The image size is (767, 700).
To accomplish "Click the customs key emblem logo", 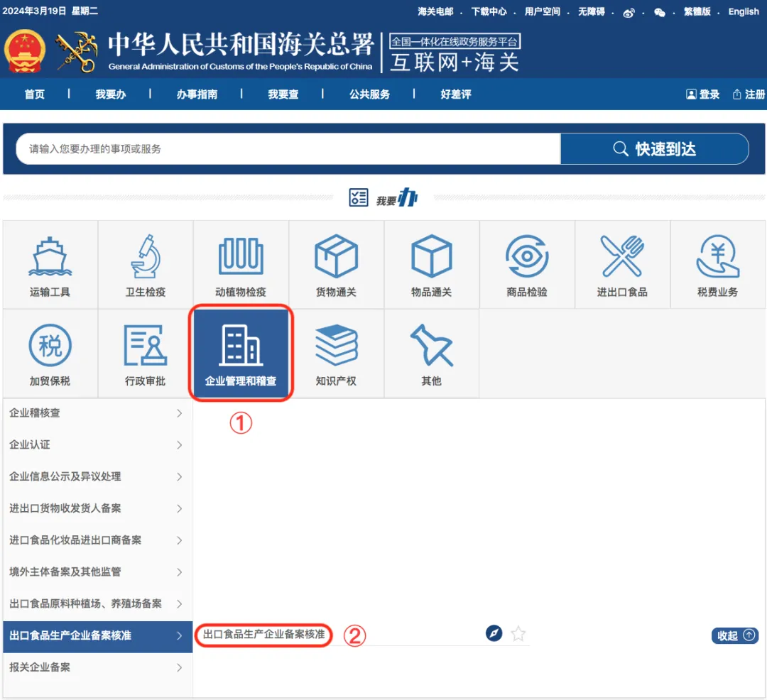I will (x=77, y=53).
